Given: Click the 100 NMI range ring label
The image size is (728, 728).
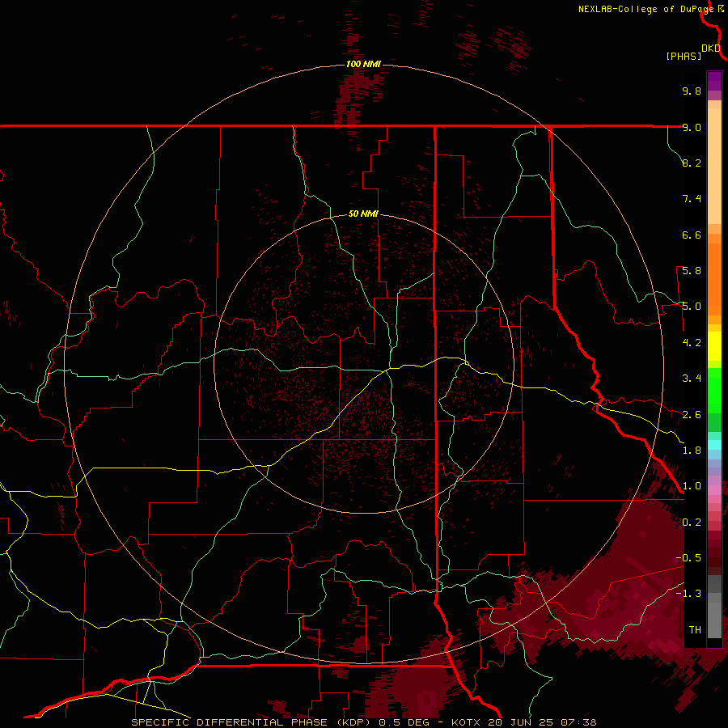Looking at the screenshot, I should (363, 64).
